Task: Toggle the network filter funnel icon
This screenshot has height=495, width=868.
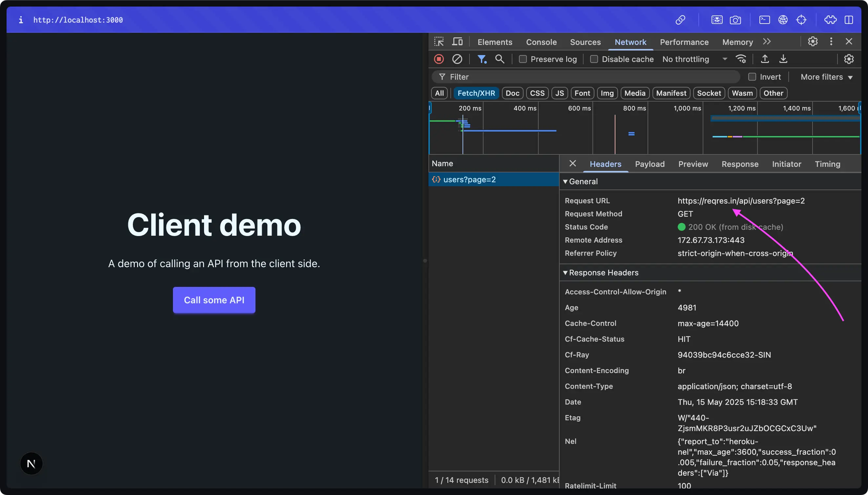Action: pyautogui.click(x=482, y=59)
